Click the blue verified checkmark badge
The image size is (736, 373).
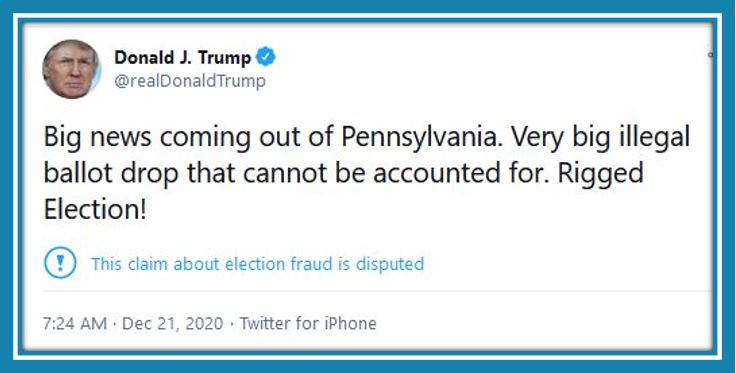tap(265, 57)
